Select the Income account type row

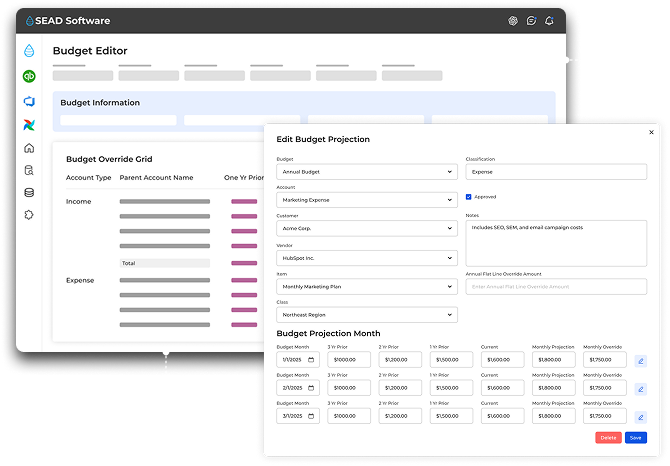point(79,202)
